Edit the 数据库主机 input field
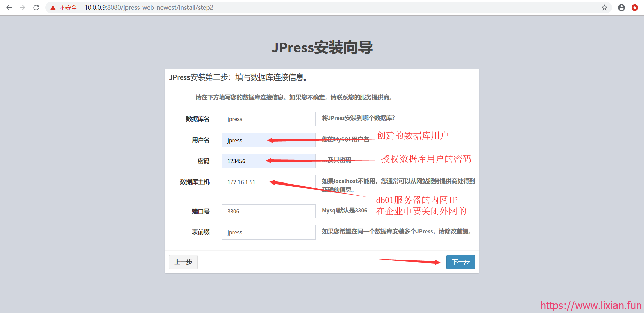This screenshot has height=313, width=644. click(269, 182)
